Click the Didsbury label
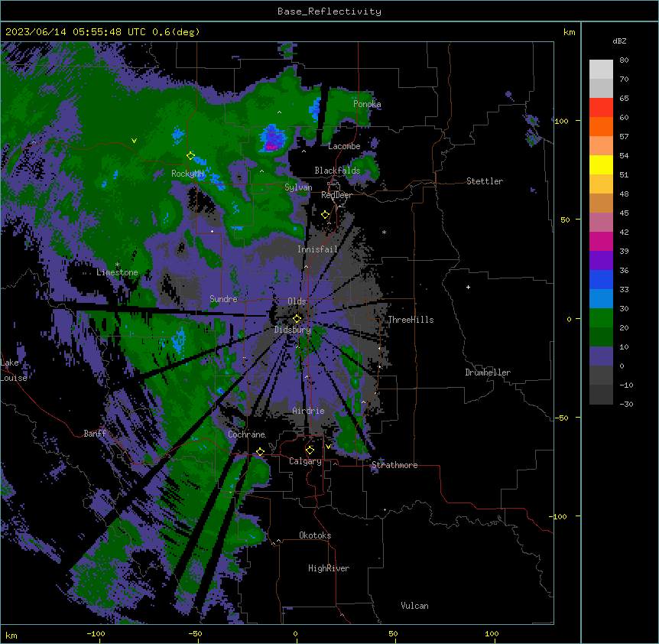Viewport: 659px width, 644px height. 293,330
